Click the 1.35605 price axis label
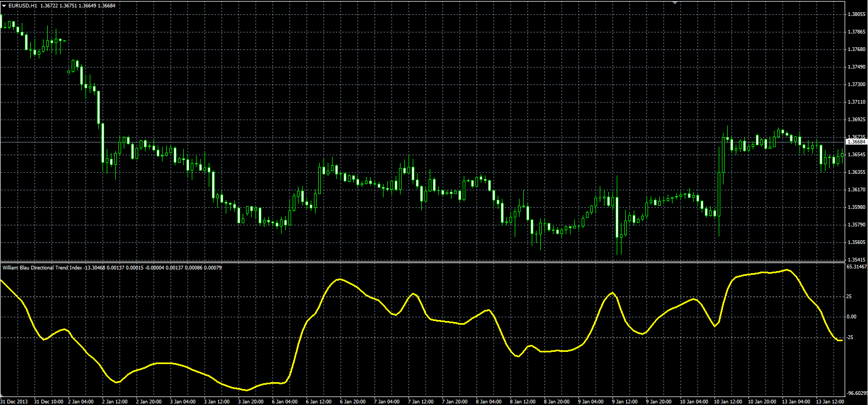Image resolution: width=868 pixels, height=405 pixels. (857, 242)
